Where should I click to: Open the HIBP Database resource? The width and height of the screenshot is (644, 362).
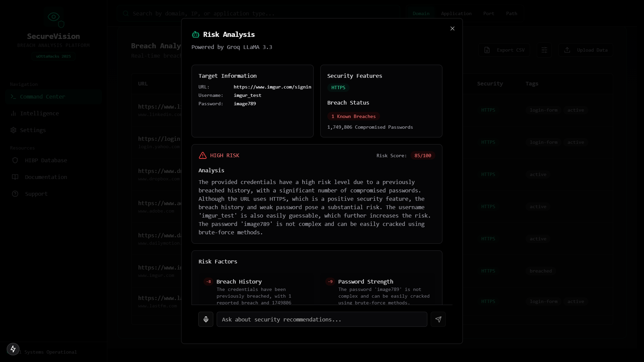pos(46,160)
